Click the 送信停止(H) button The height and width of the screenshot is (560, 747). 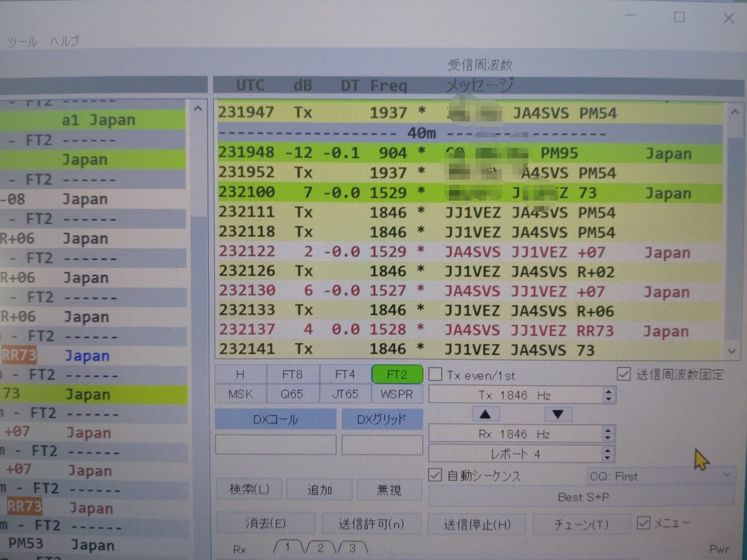pos(476,523)
